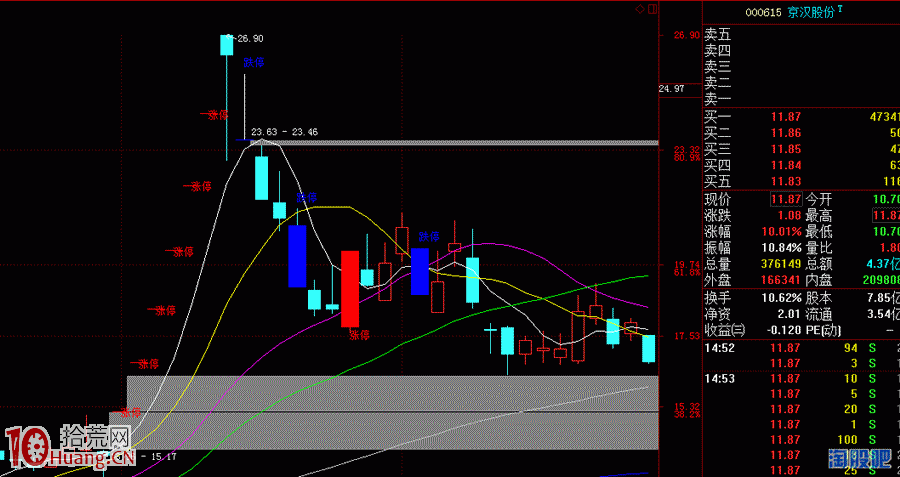Select the large red 涨停 candlestick
Image resolution: width=900 pixels, height=477 pixels.
pos(350,289)
